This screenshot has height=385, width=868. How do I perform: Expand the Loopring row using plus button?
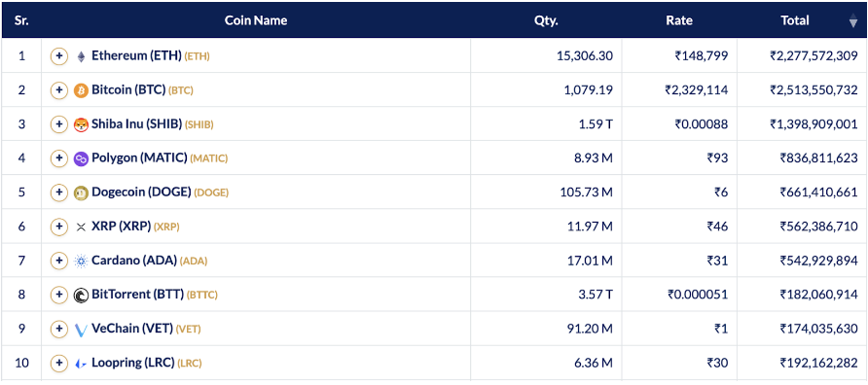[x=58, y=364]
